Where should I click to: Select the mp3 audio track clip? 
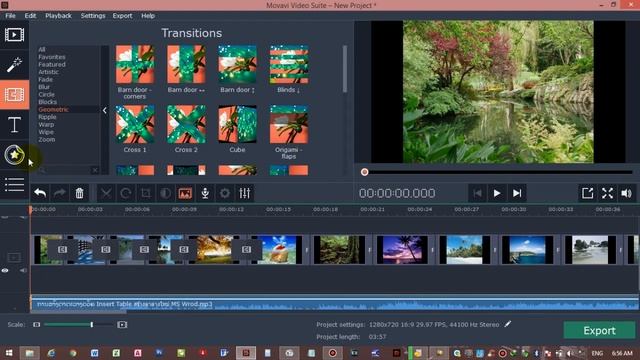(334, 304)
